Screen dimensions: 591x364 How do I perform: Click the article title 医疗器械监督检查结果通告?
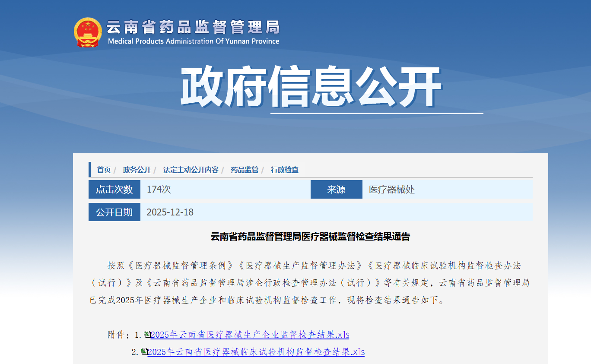click(x=310, y=237)
